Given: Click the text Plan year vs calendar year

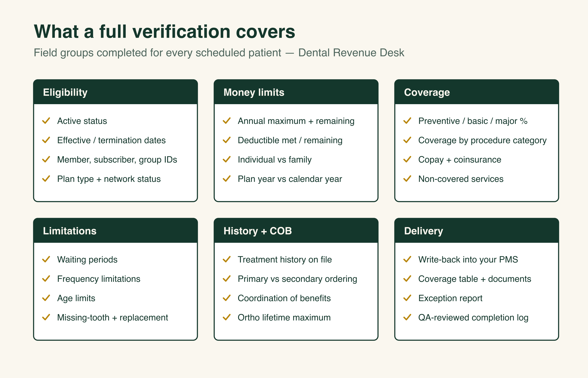Looking at the screenshot, I should (290, 179).
